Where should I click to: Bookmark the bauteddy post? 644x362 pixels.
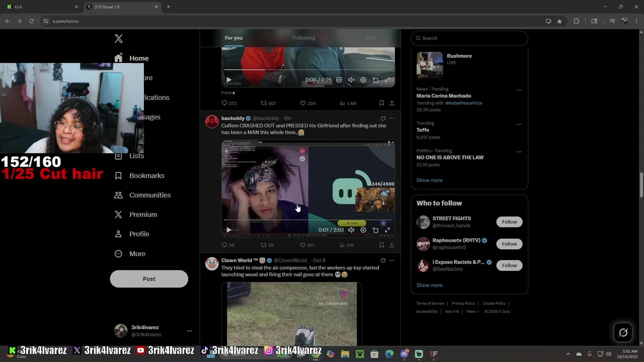click(381, 245)
